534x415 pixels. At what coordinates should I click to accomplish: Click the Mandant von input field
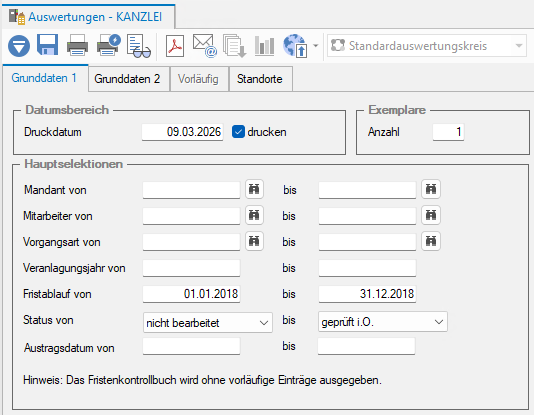[x=191, y=190]
